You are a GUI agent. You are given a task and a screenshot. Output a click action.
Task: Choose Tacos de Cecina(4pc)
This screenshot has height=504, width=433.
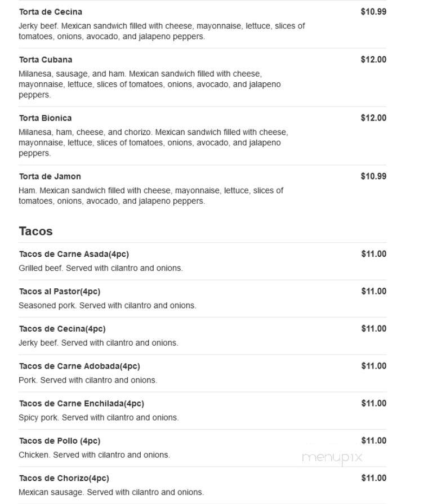coord(63,328)
